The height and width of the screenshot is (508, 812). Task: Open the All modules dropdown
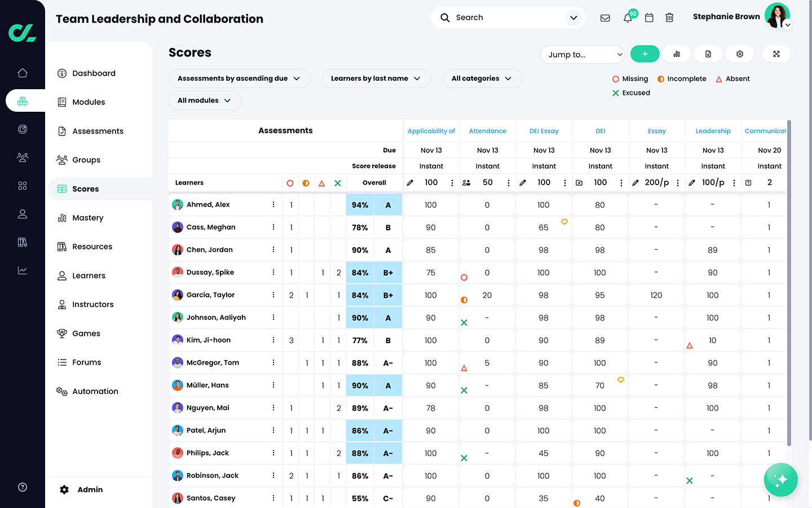click(x=205, y=100)
